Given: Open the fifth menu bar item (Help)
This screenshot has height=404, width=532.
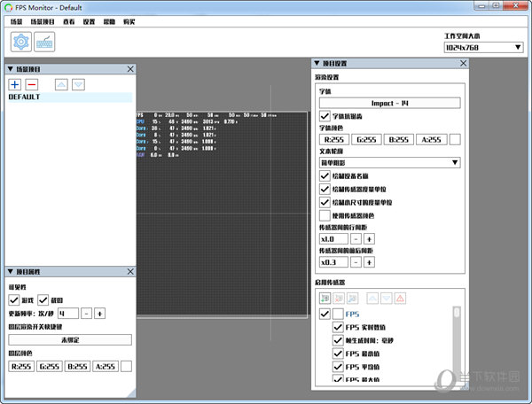Looking at the screenshot, I should click(109, 21).
